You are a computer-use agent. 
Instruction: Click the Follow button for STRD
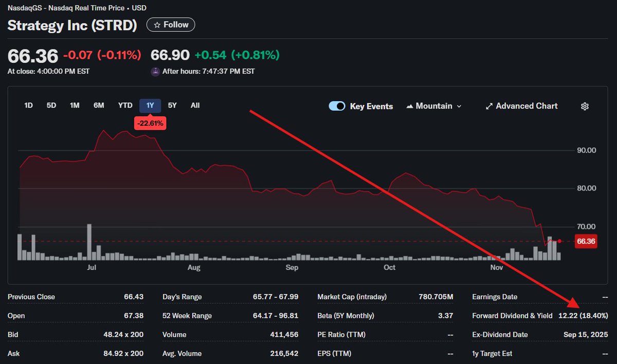[170, 24]
